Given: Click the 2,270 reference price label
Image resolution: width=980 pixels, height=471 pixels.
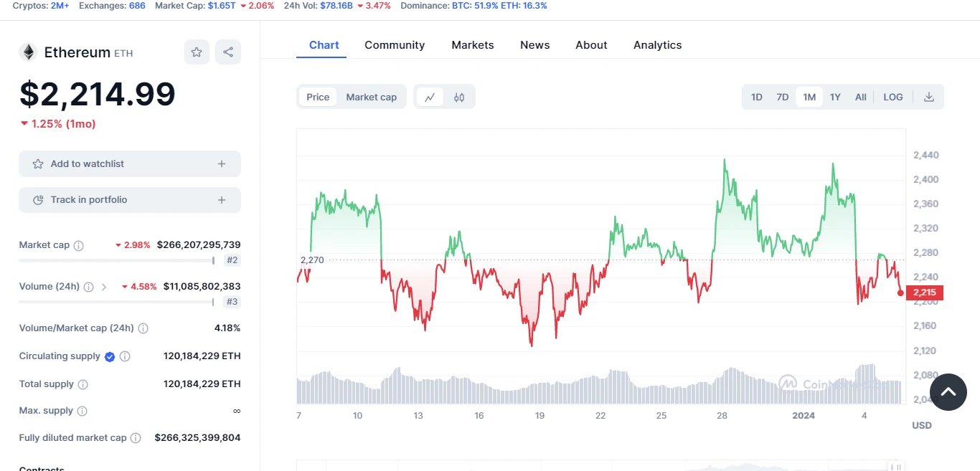Looking at the screenshot, I should click(312, 260).
